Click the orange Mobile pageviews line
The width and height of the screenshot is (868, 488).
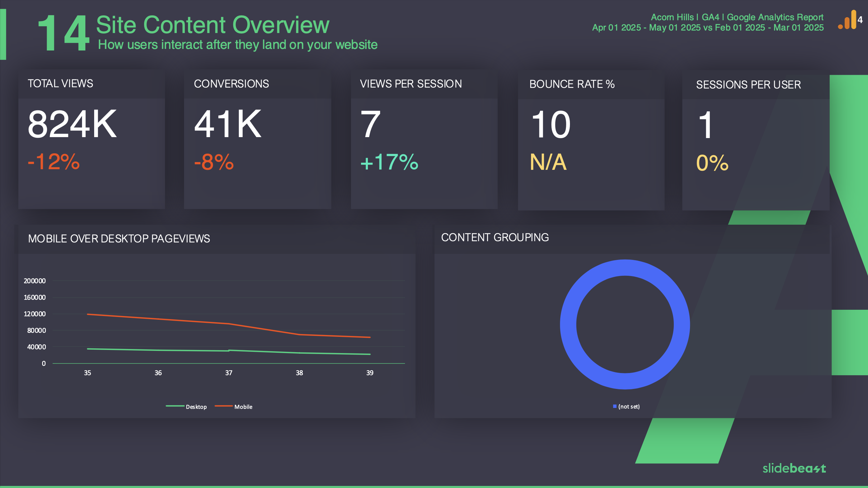(x=229, y=324)
